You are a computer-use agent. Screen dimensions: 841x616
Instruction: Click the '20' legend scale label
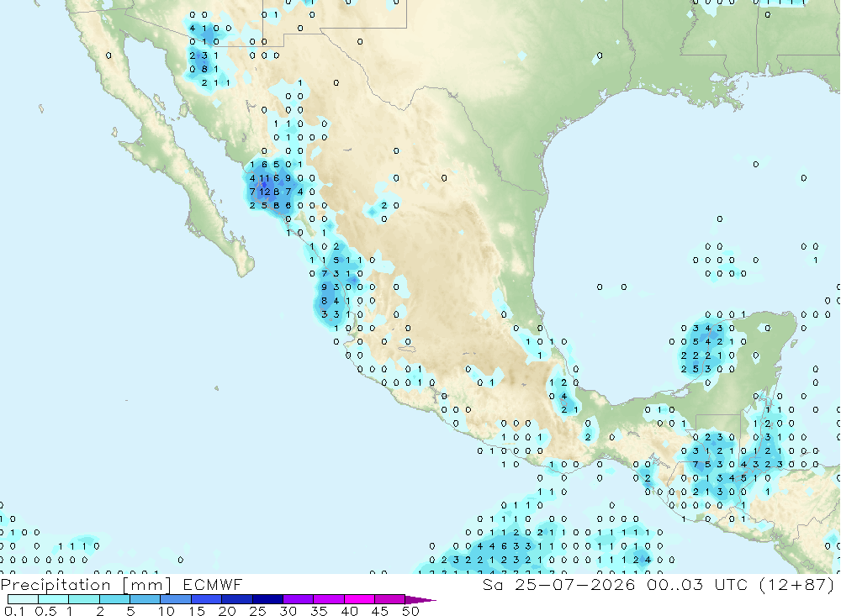(227, 611)
